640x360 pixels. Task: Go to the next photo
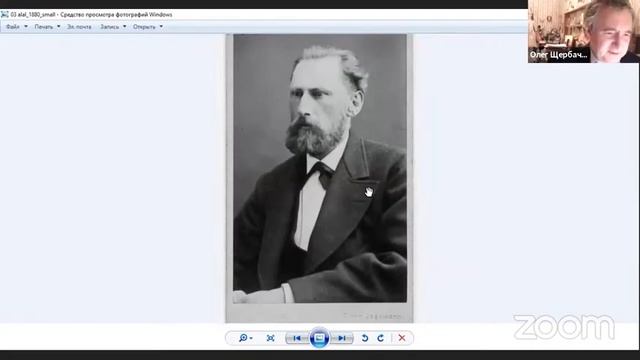tap(342, 338)
